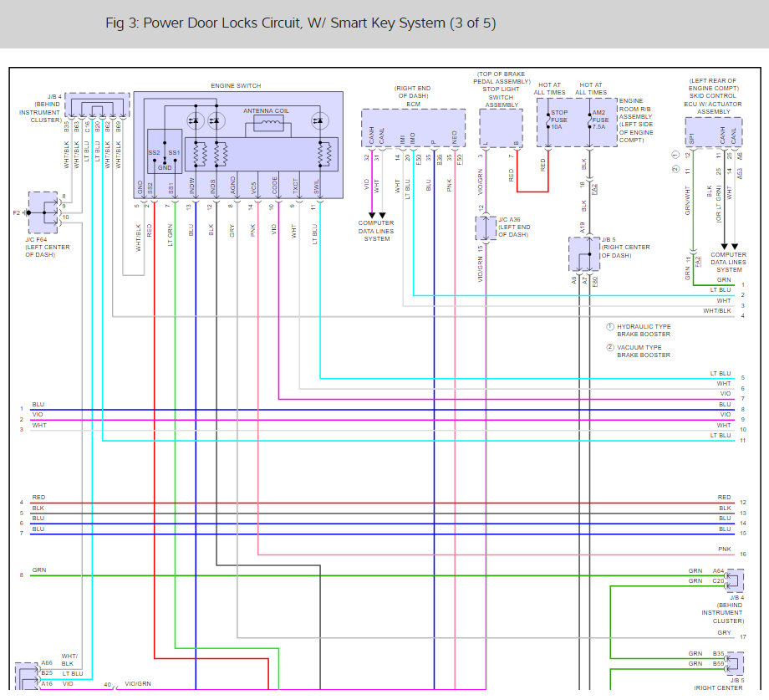Image resolution: width=769 pixels, height=700 pixels.
Task: Click the VIO/GRN label at bottom left
Action: pyautogui.click(x=139, y=684)
